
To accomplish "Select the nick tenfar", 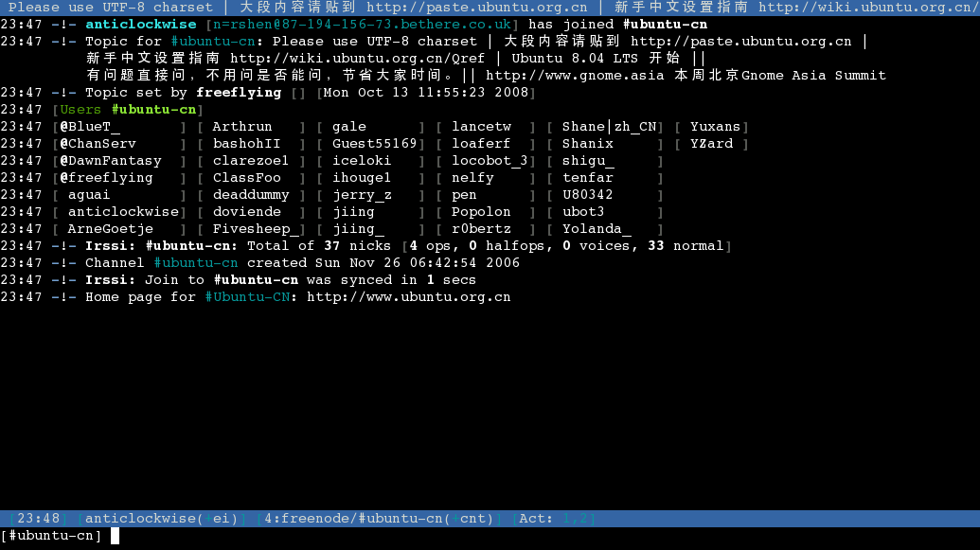I will click(x=587, y=178).
